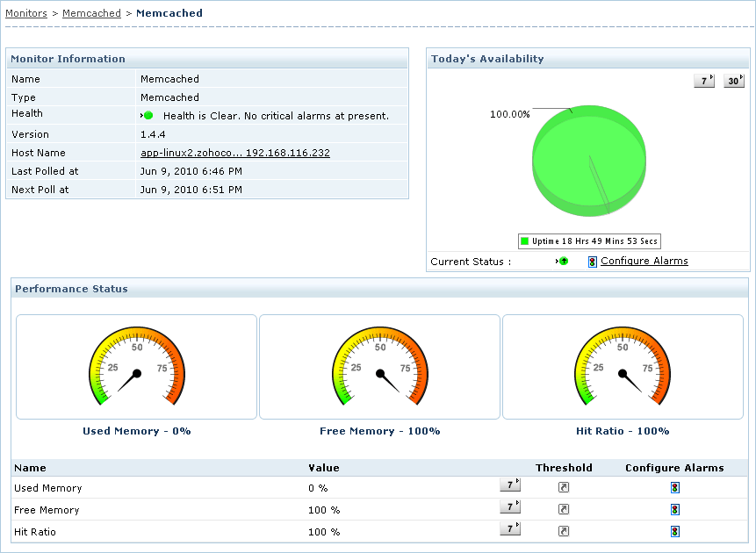Open Memcached breadcrumb link
The width and height of the screenshot is (756, 553).
tap(91, 13)
